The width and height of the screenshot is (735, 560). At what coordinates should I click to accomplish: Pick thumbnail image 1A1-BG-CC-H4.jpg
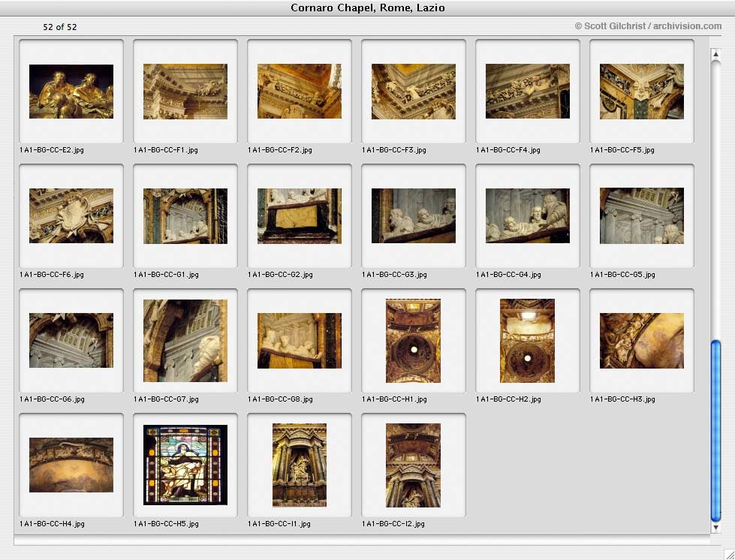pos(71,465)
